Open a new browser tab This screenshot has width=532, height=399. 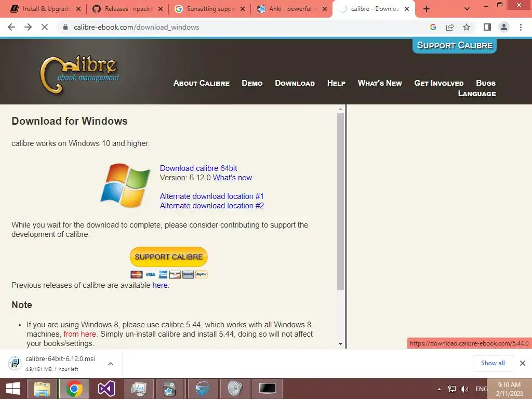(427, 9)
